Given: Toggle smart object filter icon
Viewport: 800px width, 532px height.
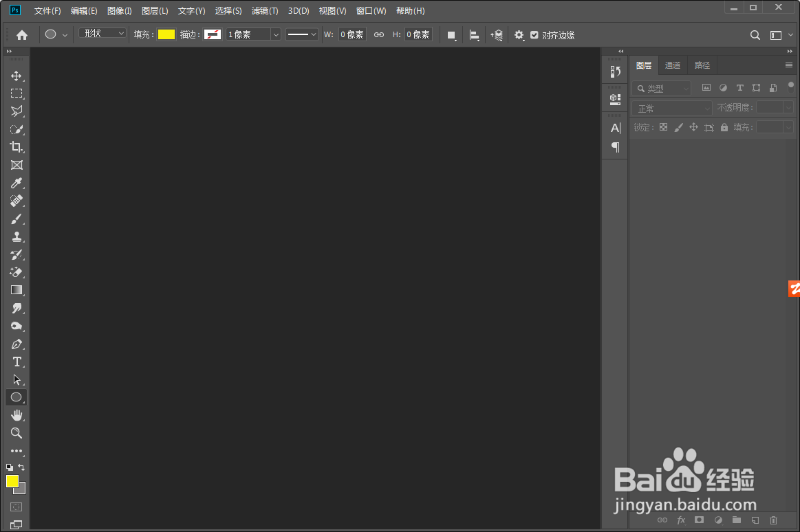Looking at the screenshot, I should pyautogui.click(x=773, y=88).
